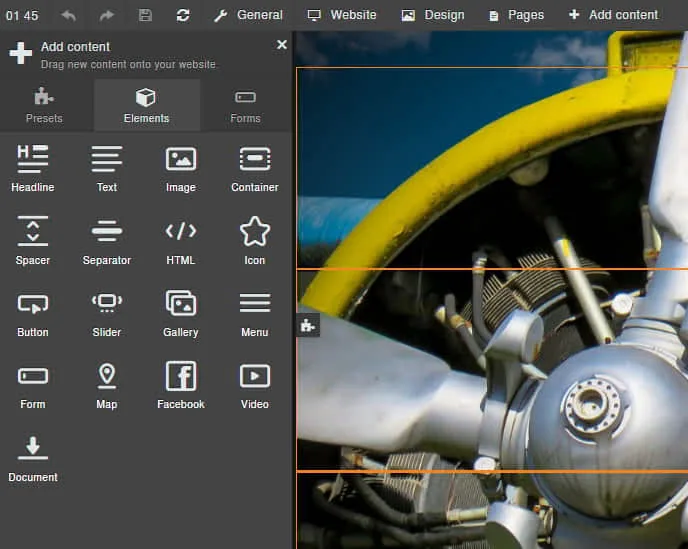688x549 pixels.
Task: Select the Slider element
Action: [107, 313]
